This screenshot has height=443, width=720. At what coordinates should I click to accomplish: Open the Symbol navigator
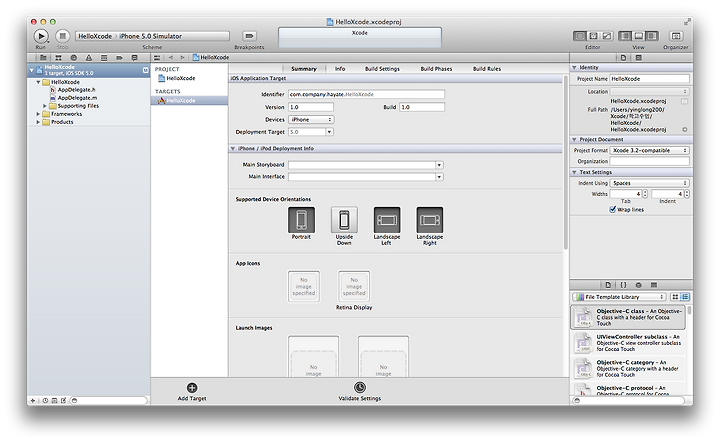click(58, 58)
